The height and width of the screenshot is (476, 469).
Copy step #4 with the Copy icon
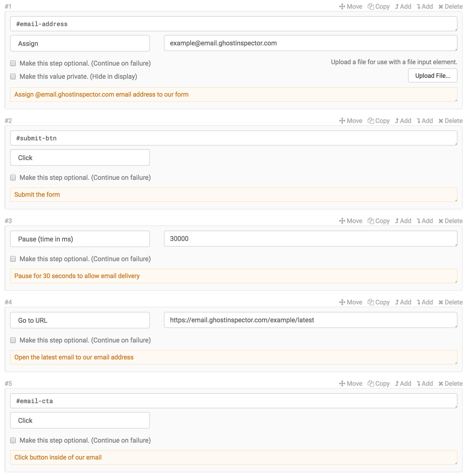point(379,302)
